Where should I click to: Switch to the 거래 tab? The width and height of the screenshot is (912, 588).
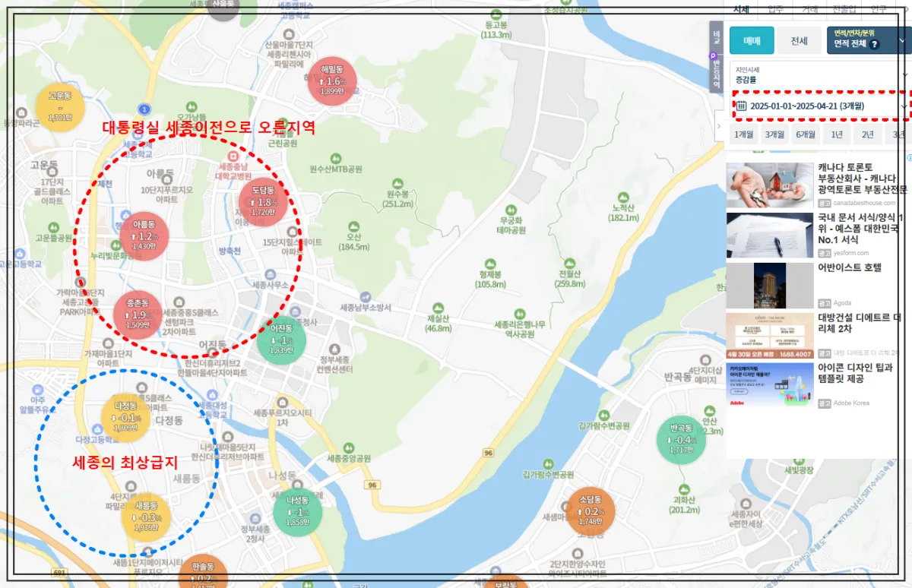click(x=810, y=9)
